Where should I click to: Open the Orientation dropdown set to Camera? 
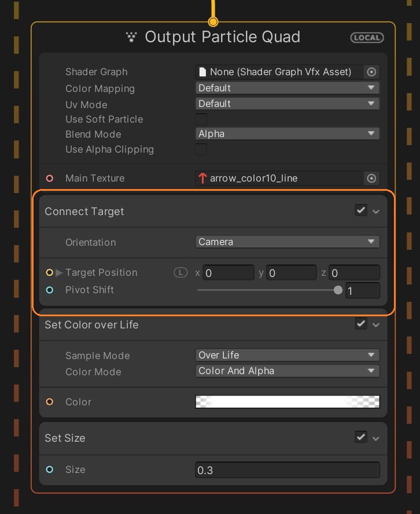287,242
